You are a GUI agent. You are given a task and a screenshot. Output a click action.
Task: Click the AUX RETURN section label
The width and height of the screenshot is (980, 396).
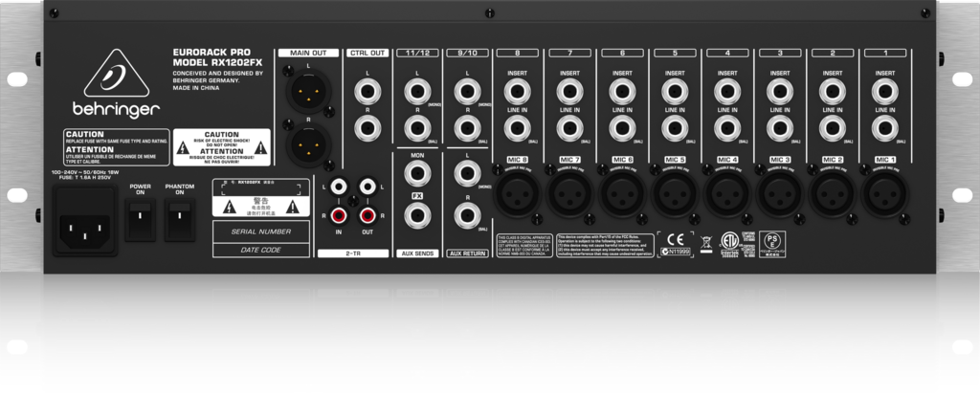[x=467, y=253]
